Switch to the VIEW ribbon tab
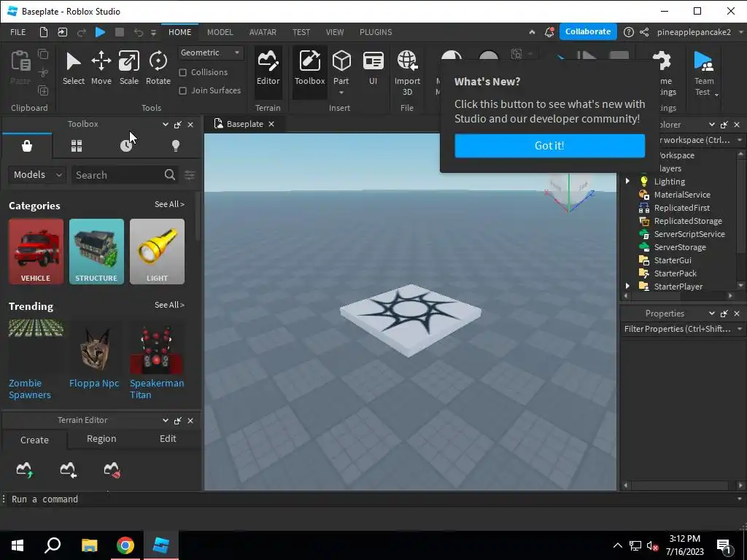 coord(335,32)
